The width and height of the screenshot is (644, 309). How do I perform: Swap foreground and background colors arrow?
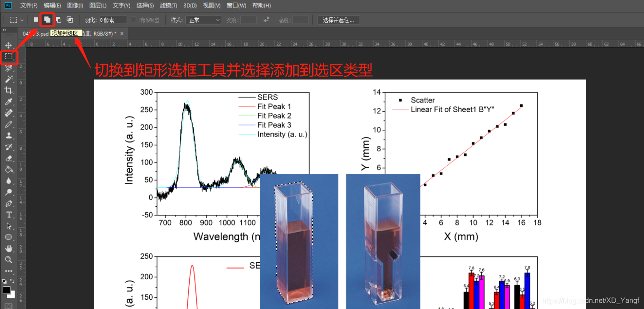12,281
